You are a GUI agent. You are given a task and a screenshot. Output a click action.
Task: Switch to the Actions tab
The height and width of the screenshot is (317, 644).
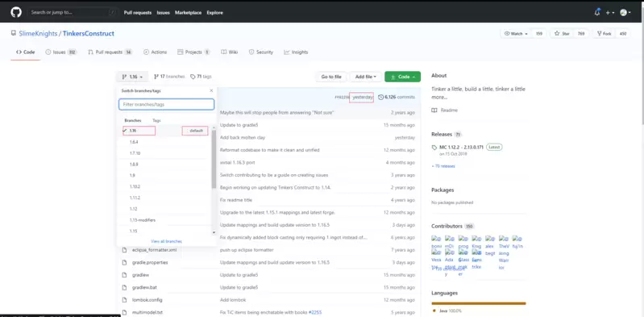155,52
